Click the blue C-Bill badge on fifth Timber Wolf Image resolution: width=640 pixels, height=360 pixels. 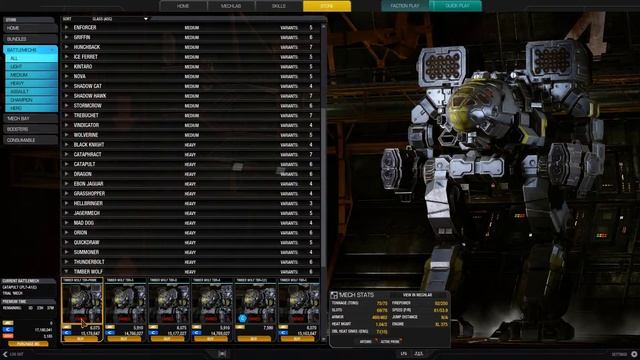click(242, 318)
